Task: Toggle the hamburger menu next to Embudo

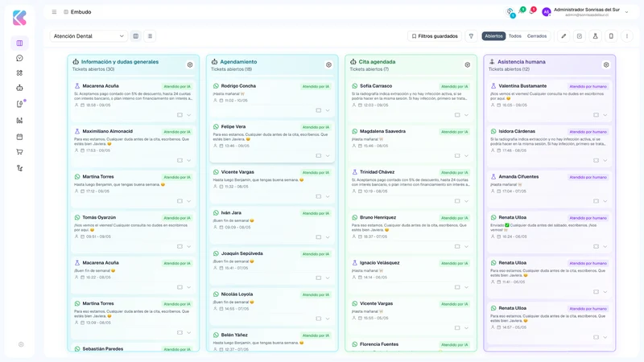Action: tap(54, 12)
